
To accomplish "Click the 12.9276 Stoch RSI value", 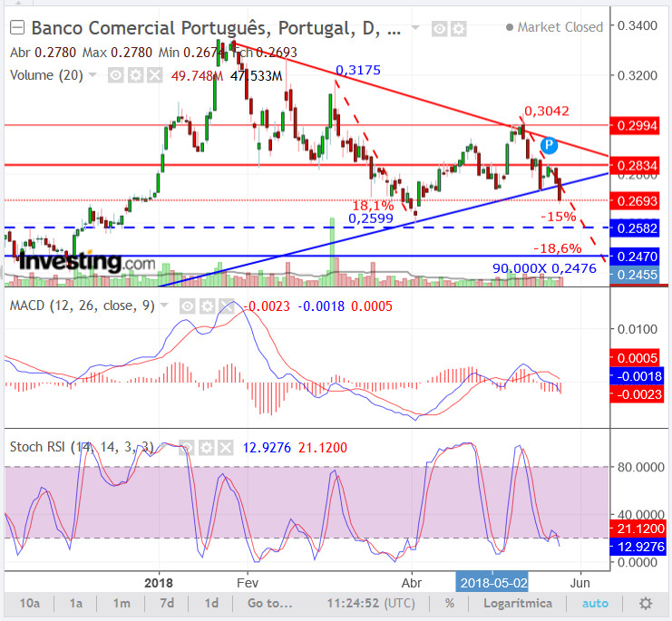I will pyautogui.click(x=267, y=448).
